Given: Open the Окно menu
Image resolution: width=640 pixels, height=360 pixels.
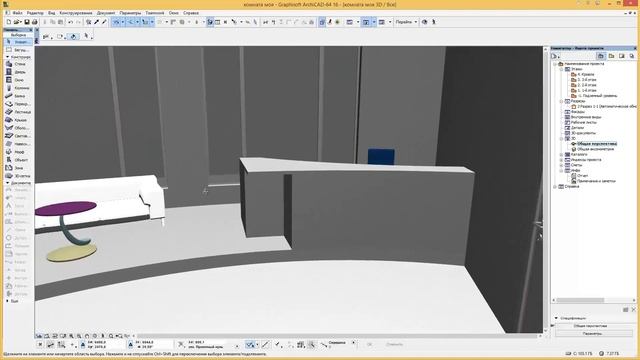Looking at the screenshot, I should pos(174,13).
